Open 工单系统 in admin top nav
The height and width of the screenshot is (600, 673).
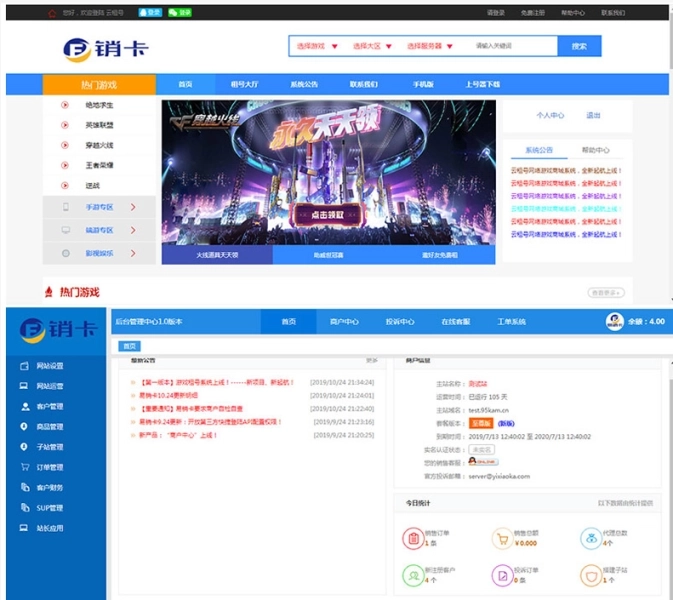[x=512, y=321]
